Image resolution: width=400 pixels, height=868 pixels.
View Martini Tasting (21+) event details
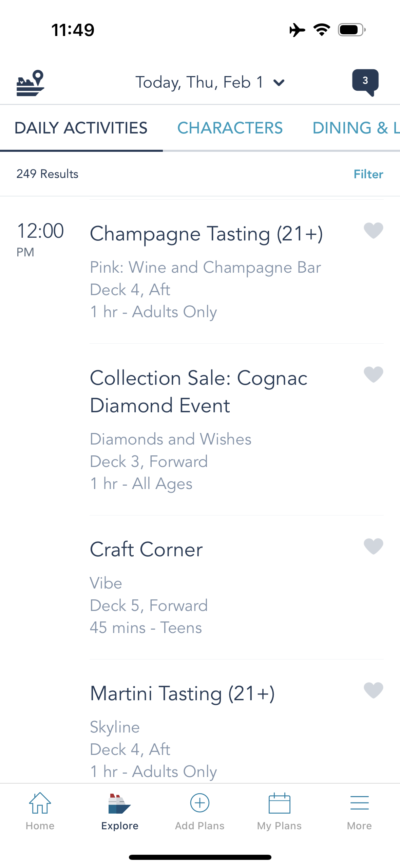(182, 693)
